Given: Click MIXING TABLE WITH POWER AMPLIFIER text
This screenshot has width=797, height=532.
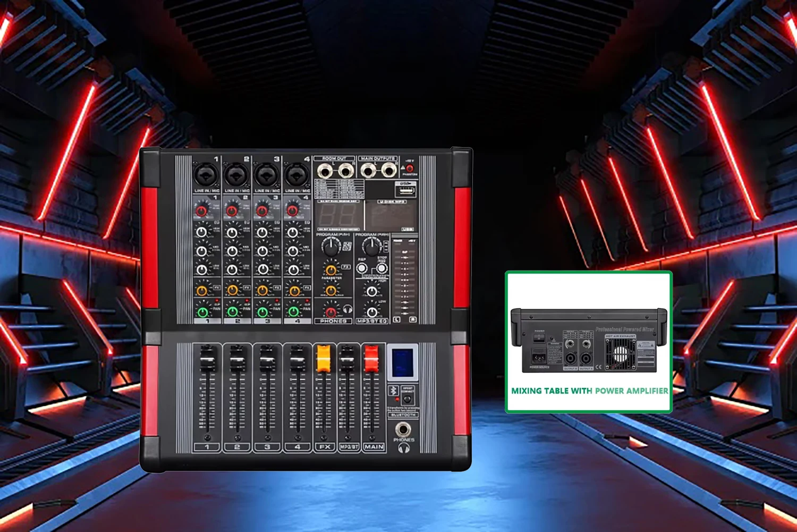Looking at the screenshot, I should coord(590,391).
